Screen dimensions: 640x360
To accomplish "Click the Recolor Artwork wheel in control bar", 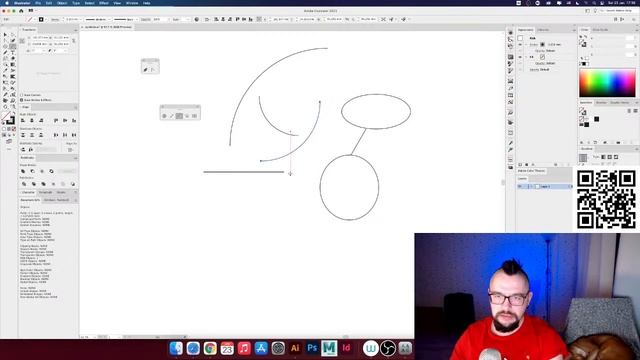I will coord(197,19).
